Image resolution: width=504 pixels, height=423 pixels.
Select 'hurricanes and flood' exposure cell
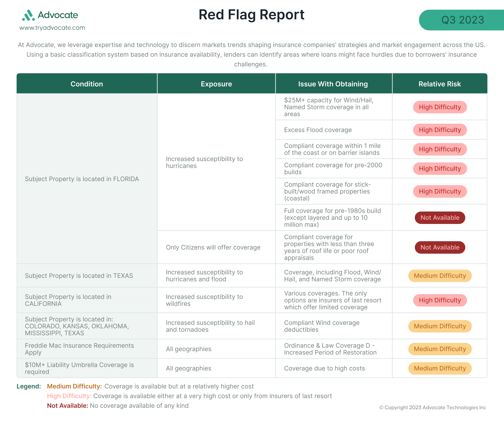pyautogui.click(x=216, y=276)
